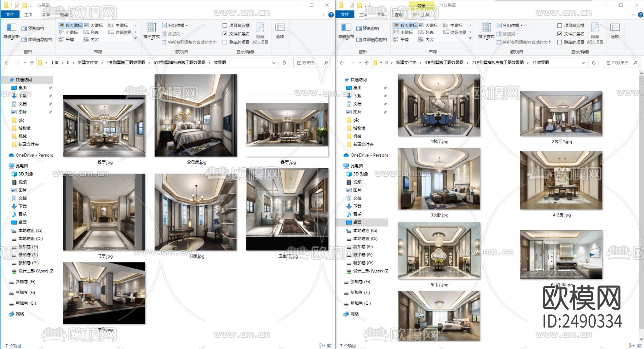Open 主页 tab in left window

[28, 15]
